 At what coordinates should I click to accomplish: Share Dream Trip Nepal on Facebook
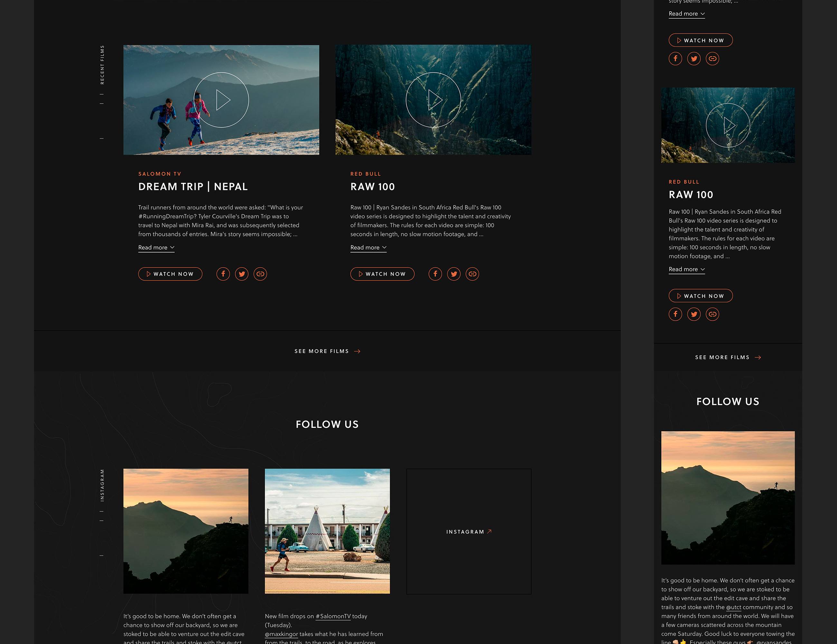point(223,274)
